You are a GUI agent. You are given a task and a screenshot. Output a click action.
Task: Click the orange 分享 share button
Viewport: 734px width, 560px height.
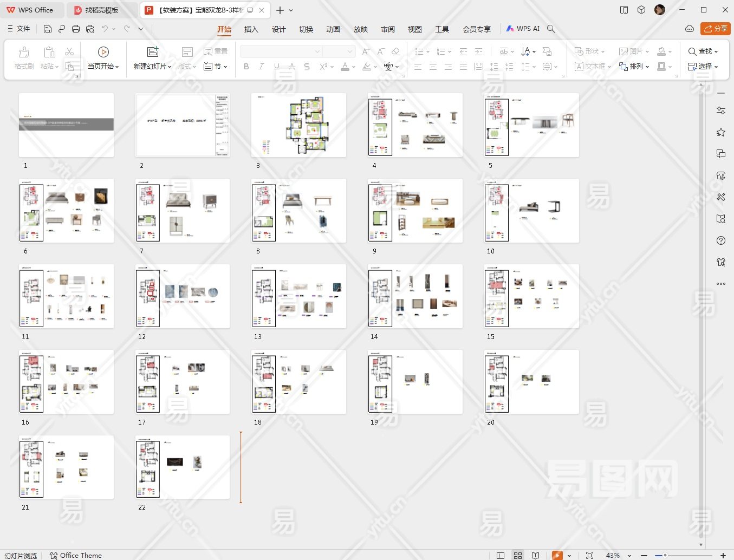[715, 29]
